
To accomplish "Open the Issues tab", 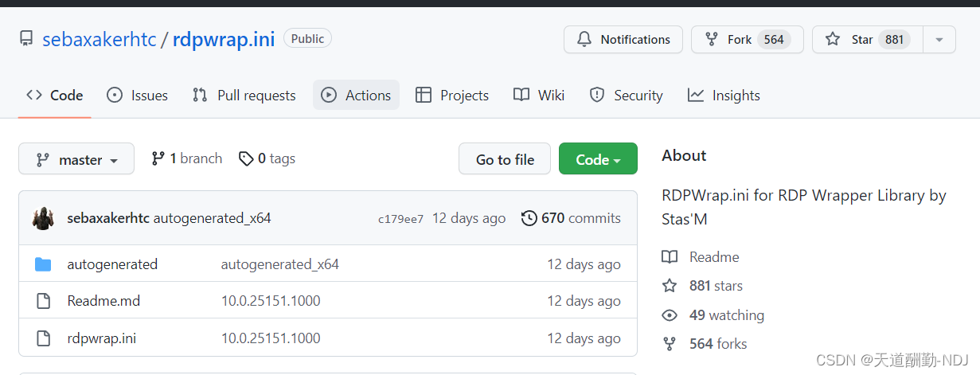I will coord(137,96).
